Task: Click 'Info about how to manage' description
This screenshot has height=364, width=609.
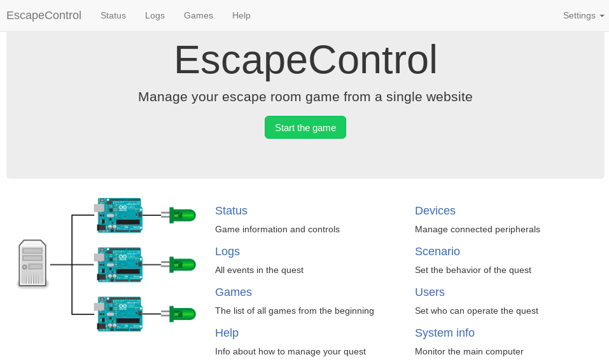Action: [291, 351]
